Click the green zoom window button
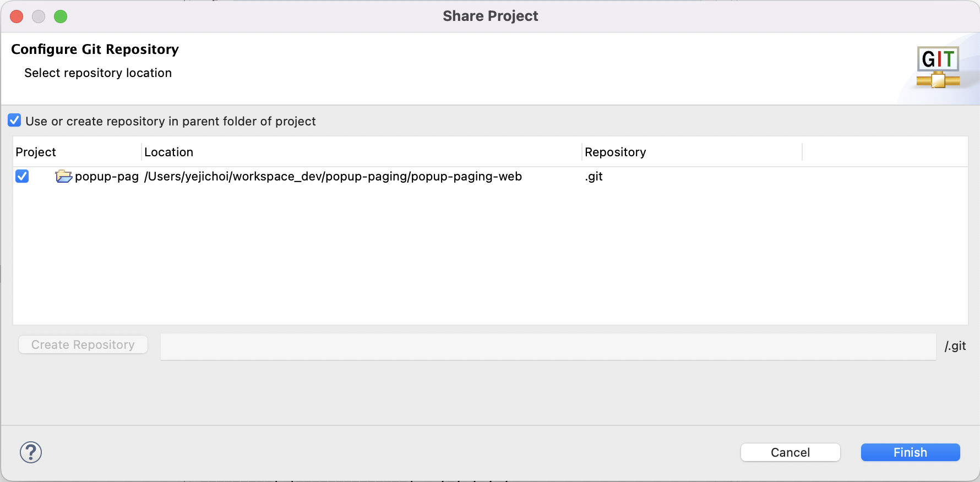Image resolution: width=980 pixels, height=482 pixels. point(61,17)
